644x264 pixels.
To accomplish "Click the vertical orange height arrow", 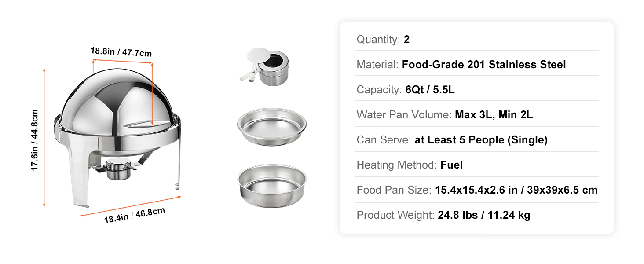I will [x=44, y=137].
